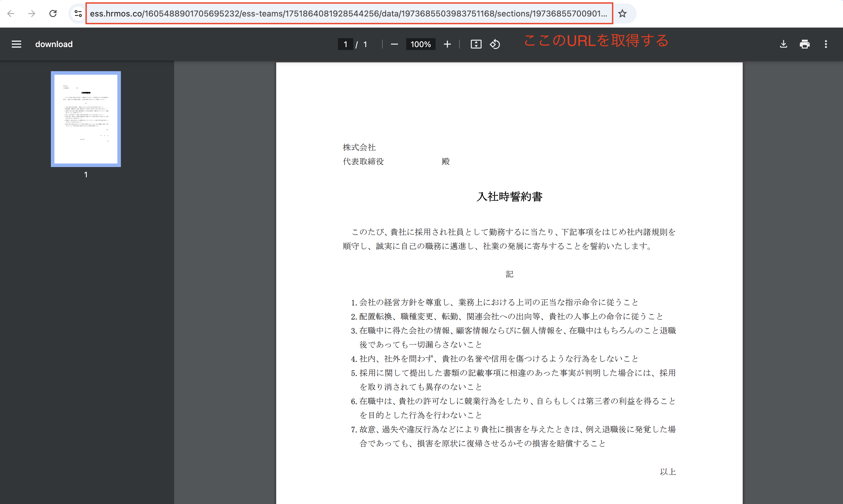This screenshot has height=504, width=843.
Task: Click the 100% zoom level field
Action: 421,44
